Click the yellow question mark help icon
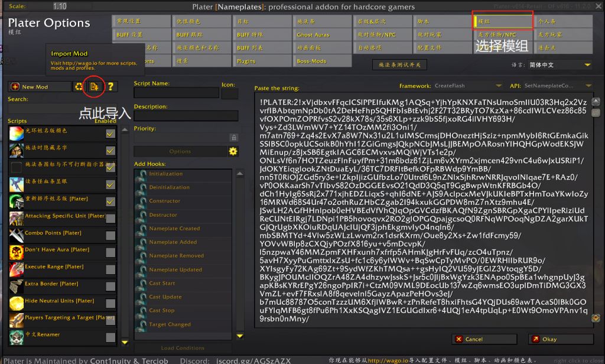 [110, 87]
